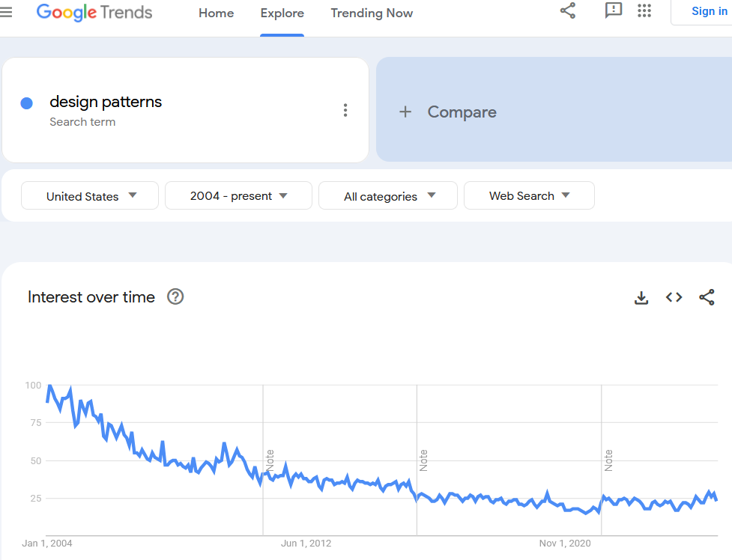Switch Web Search to a different search type
Viewport: 732px width, 560px height.
tap(529, 195)
